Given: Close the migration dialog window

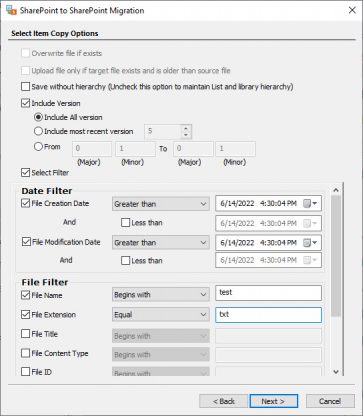Looking at the screenshot, I should point(352,10).
